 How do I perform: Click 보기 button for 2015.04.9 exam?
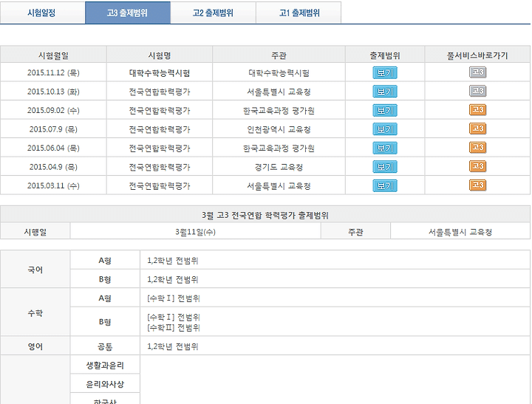coord(385,167)
